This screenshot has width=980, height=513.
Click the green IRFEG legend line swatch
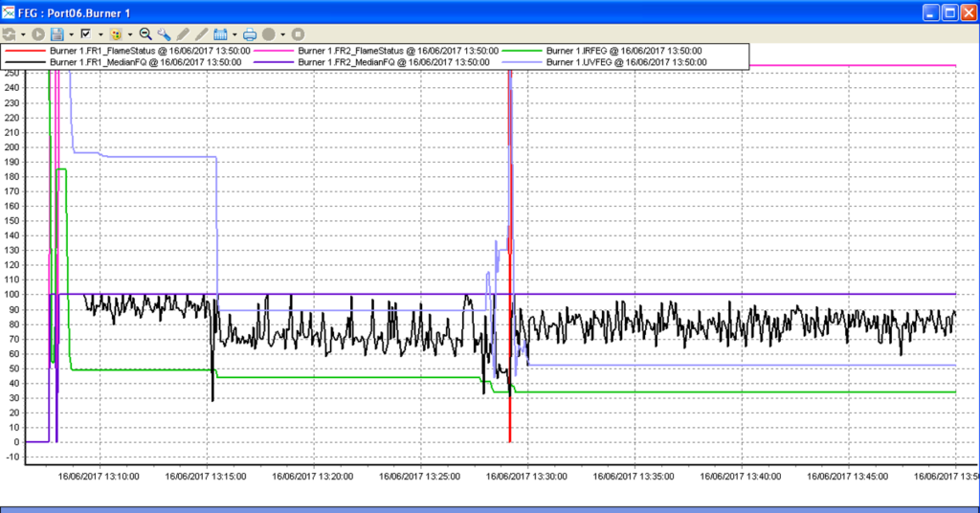[523, 51]
